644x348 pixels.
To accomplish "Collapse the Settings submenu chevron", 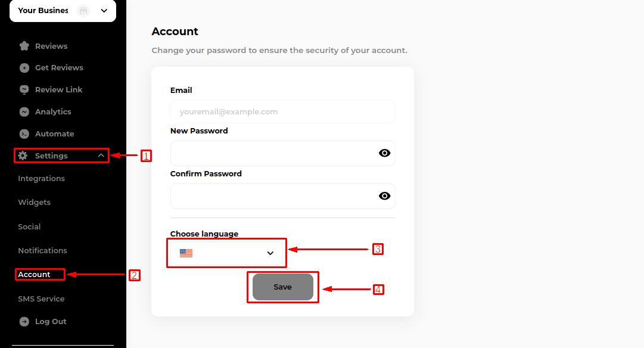I will coord(101,156).
